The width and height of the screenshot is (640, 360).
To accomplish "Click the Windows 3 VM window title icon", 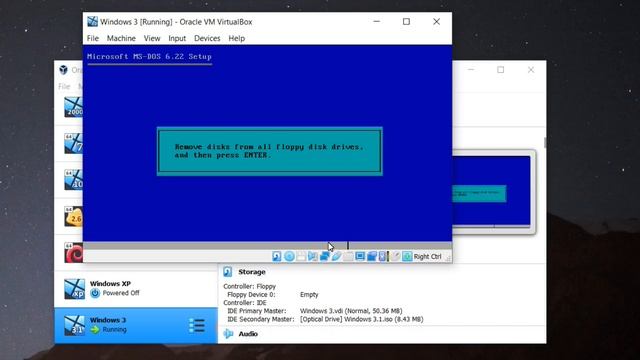I will point(93,22).
